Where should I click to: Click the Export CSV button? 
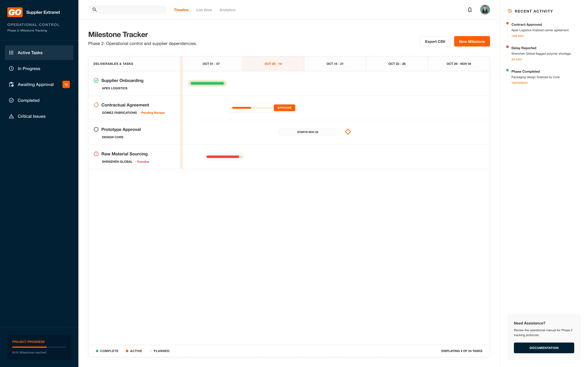click(435, 41)
